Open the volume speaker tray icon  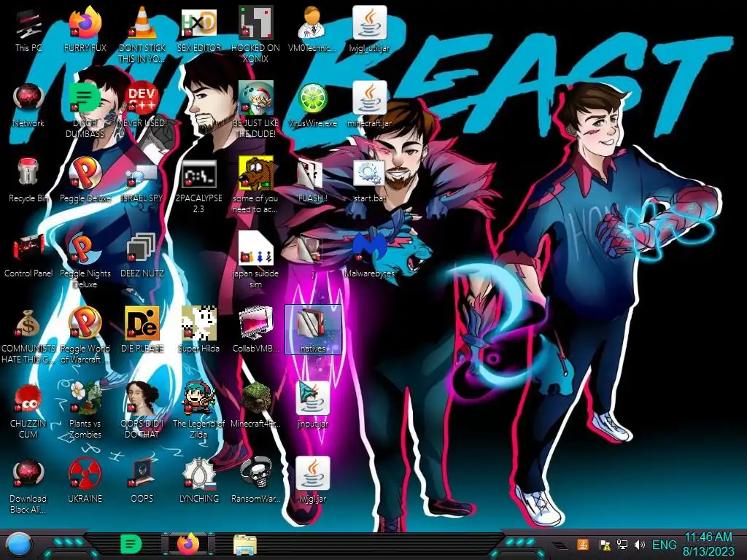pyautogui.click(x=639, y=544)
